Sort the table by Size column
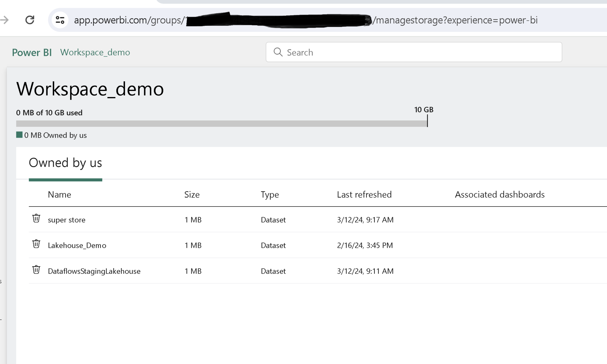Screen dimensions: 607x364 (x=192, y=194)
